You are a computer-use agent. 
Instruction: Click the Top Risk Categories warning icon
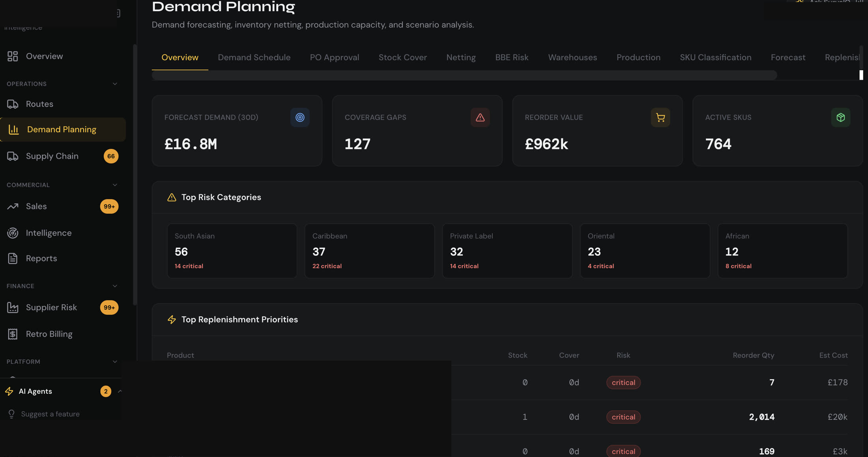[172, 197]
